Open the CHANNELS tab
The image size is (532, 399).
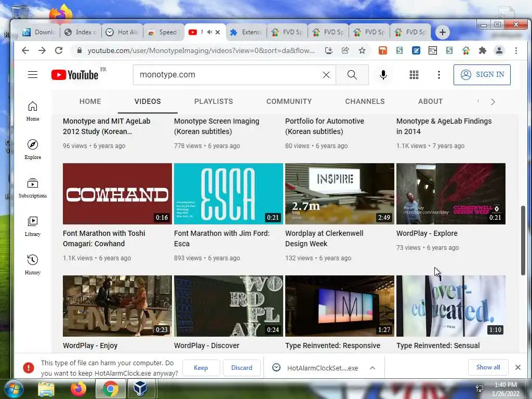[x=365, y=101]
